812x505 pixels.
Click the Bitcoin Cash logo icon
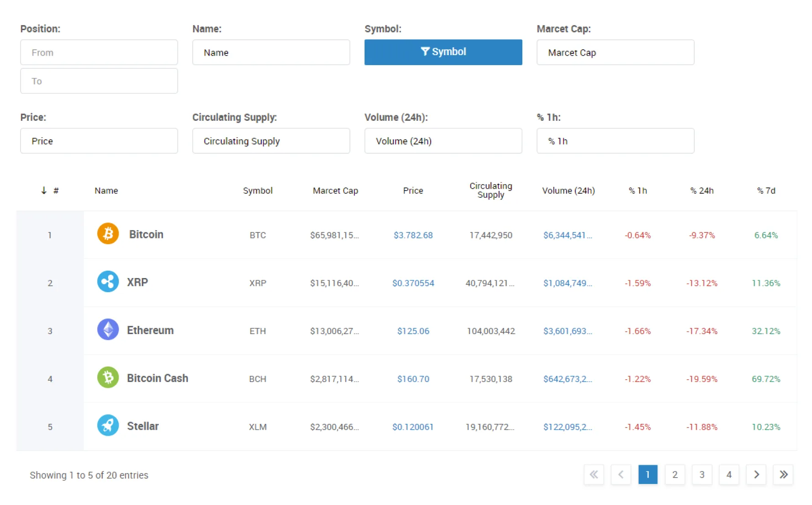point(108,377)
